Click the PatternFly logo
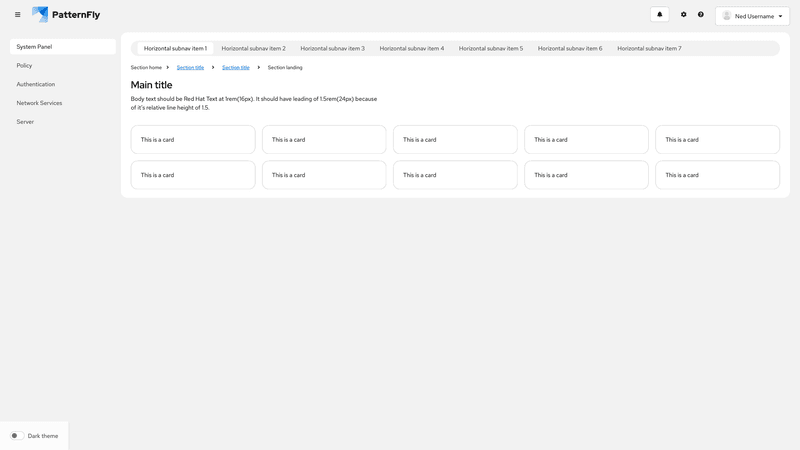Viewport: 800px width, 450px height. (x=66, y=15)
